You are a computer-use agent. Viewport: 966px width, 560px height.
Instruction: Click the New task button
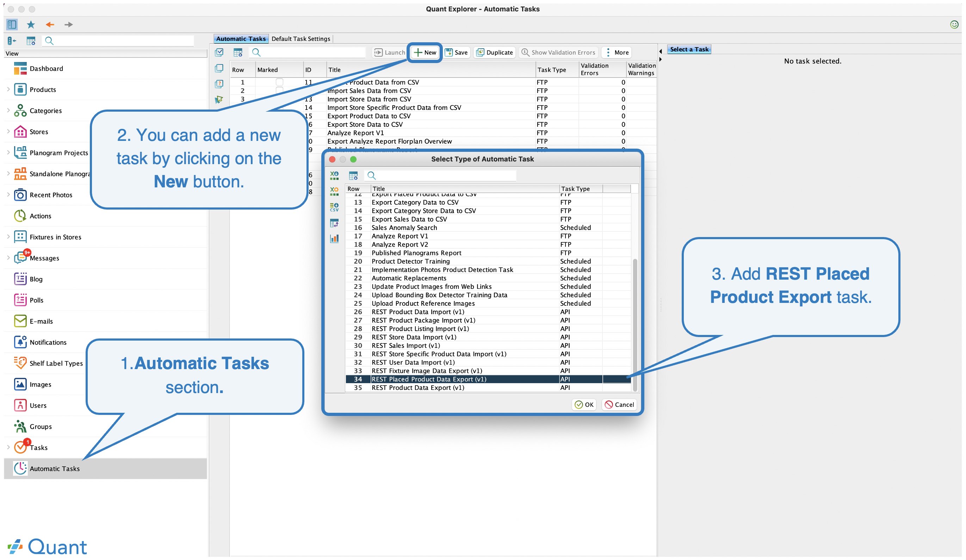(x=425, y=52)
